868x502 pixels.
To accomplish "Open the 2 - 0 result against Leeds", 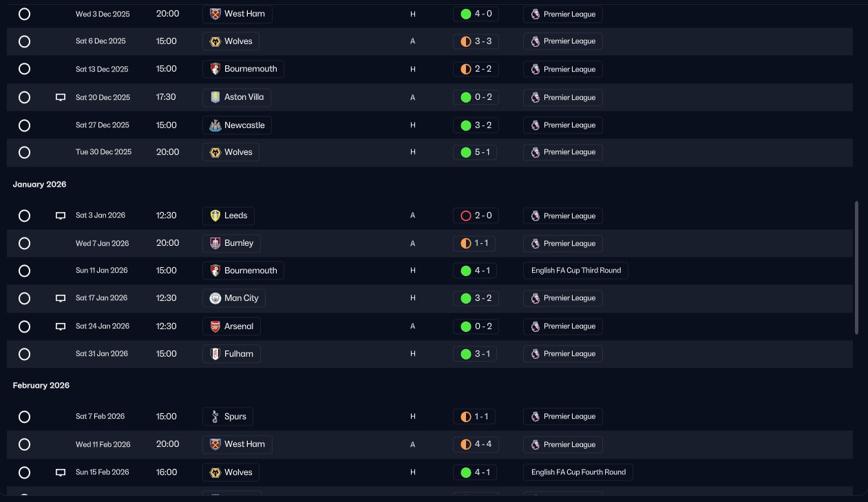I will pos(475,216).
